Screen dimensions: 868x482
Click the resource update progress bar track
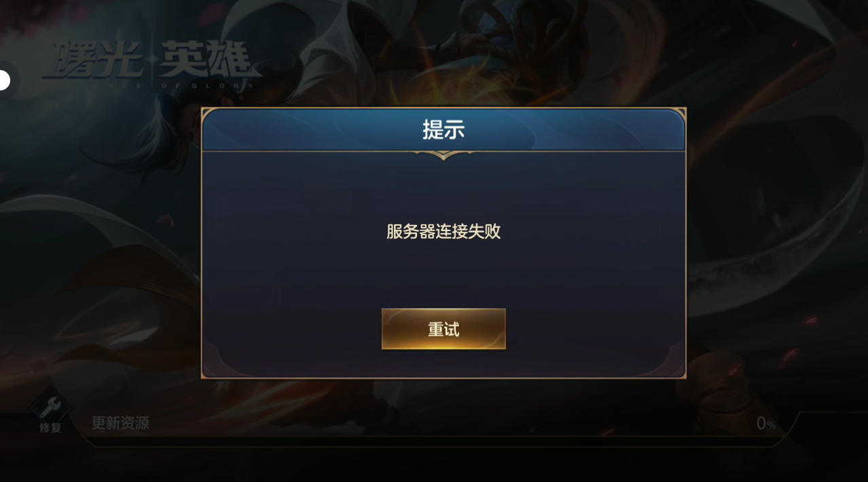[x=435, y=441]
